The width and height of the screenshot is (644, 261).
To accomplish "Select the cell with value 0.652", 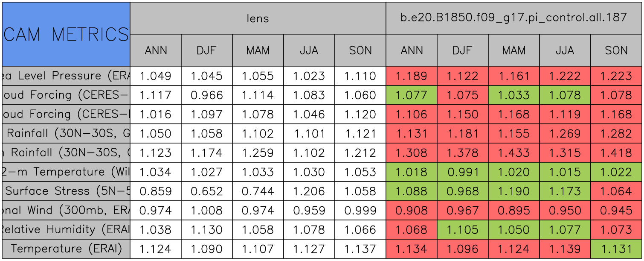I will [206, 191].
